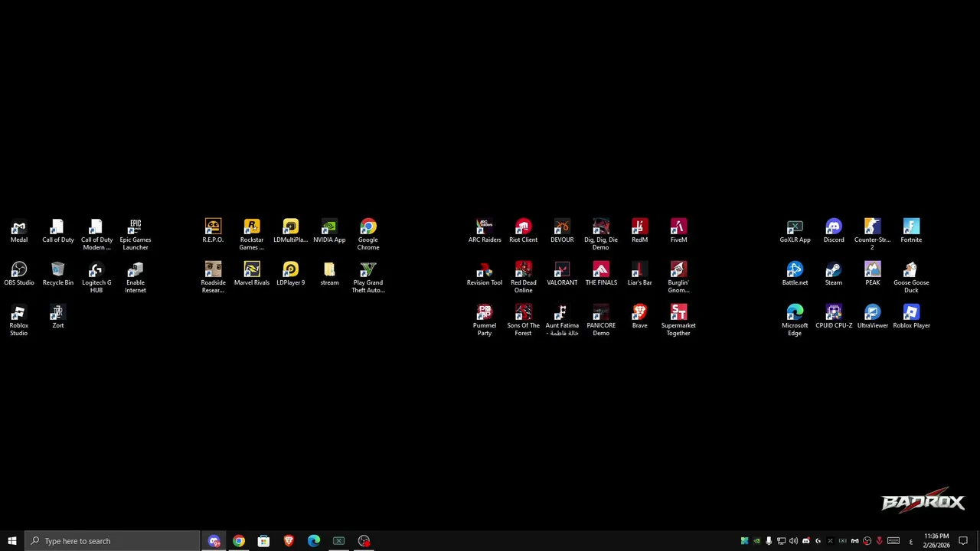
Task: Select the DEVOUR game icon
Action: (562, 232)
